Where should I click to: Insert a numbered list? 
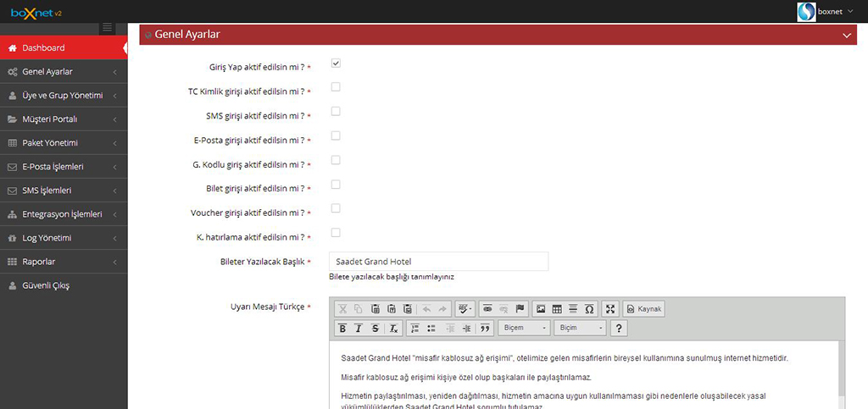point(414,329)
